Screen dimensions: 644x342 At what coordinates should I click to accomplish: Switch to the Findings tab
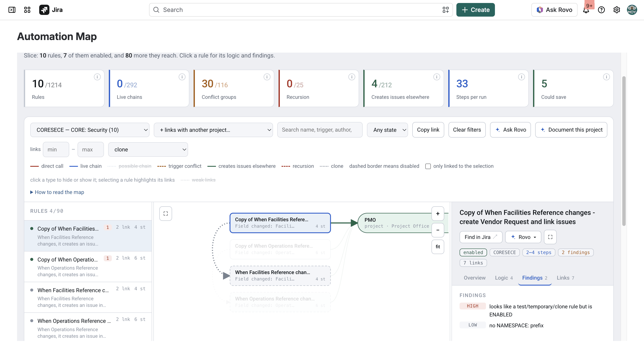pos(535,278)
